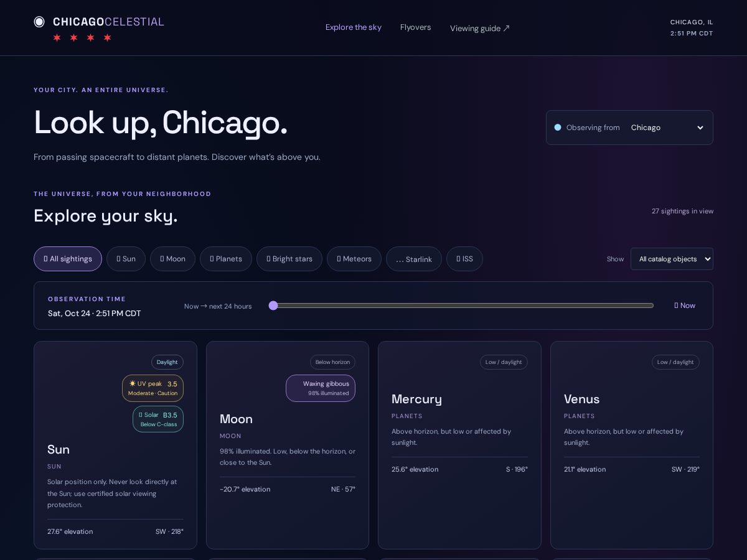Click the chevron of the location selector
The image size is (747, 560).
pyautogui.click(x=700, y=128)
